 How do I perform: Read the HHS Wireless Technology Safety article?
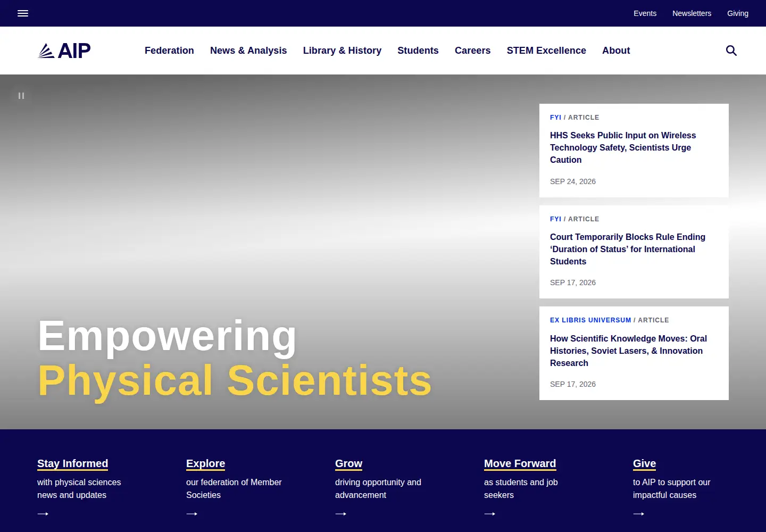pyautogui.click(x=623, y=147)
